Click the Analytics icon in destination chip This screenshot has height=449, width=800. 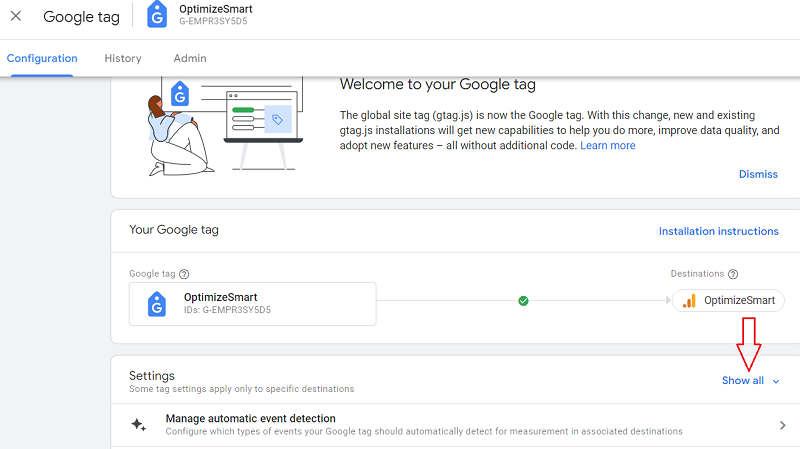pos(689,301)
